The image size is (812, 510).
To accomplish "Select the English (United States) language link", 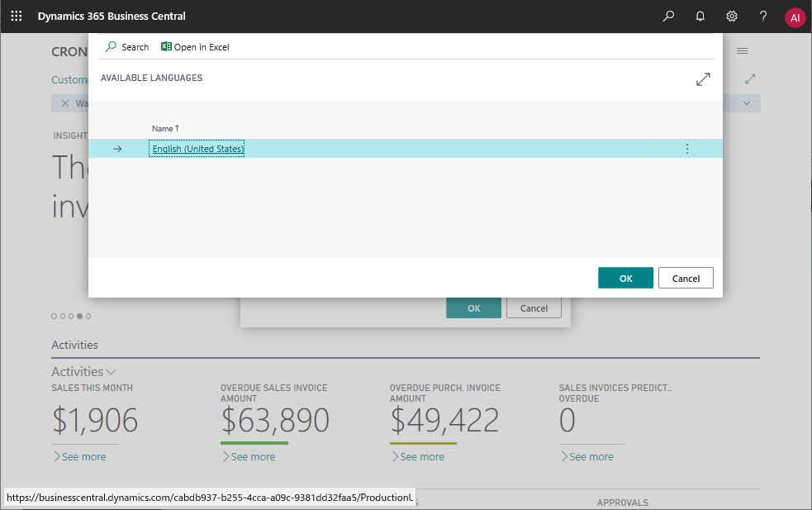I will click(x=197, y=149).
